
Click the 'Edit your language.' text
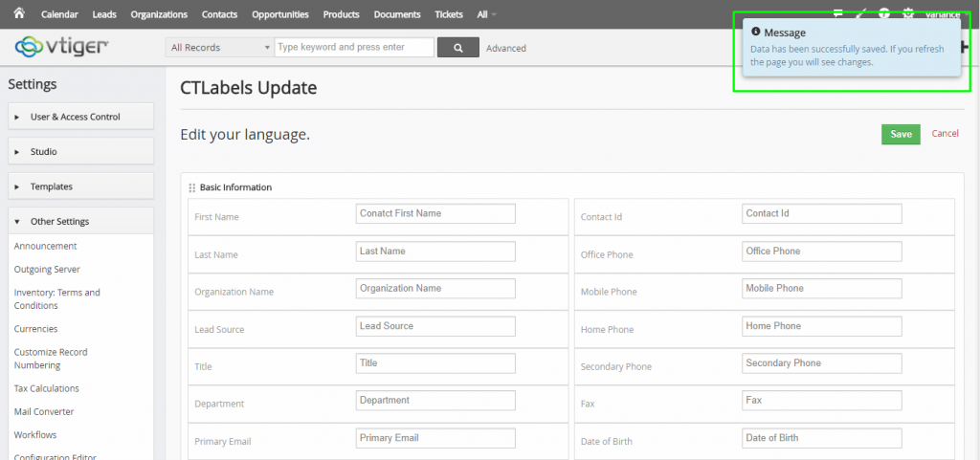245,135
